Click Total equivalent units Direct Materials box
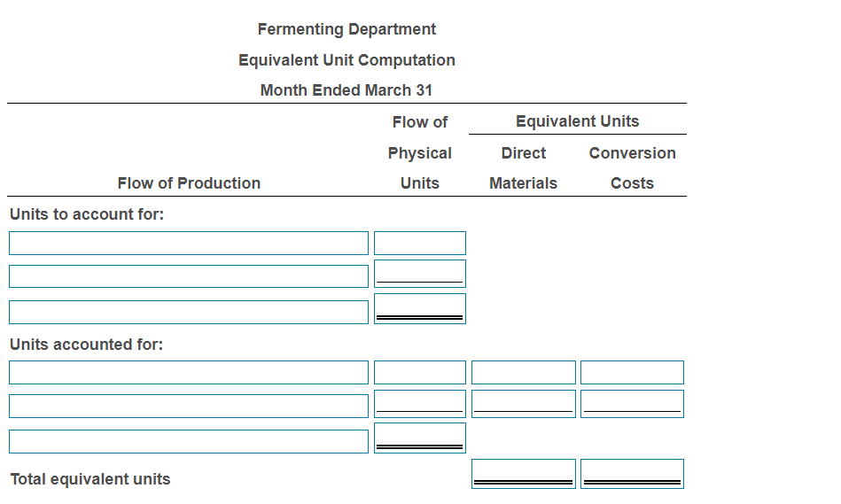This screenshot has height=504, width=841. (x=524, y=473)
